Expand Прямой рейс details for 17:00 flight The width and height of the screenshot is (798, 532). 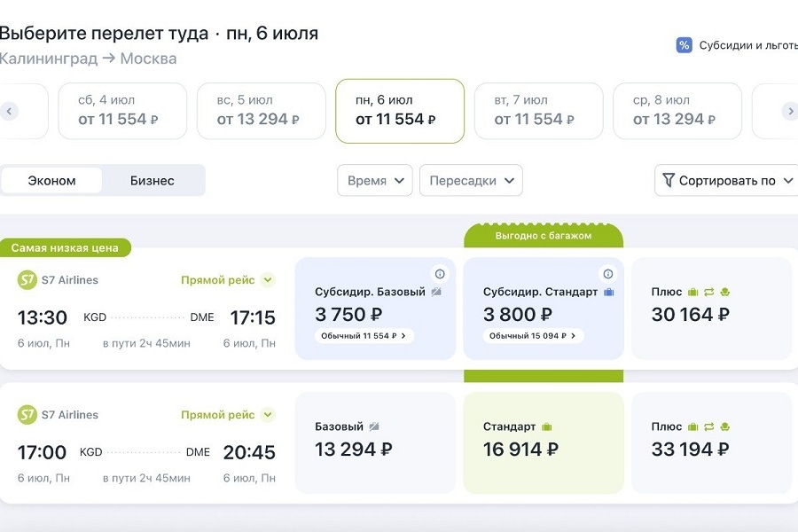coord(268,415)
